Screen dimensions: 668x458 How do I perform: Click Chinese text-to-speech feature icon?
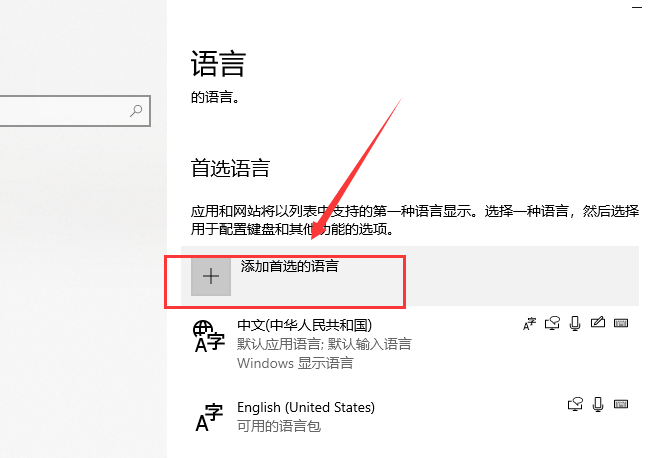552,323
